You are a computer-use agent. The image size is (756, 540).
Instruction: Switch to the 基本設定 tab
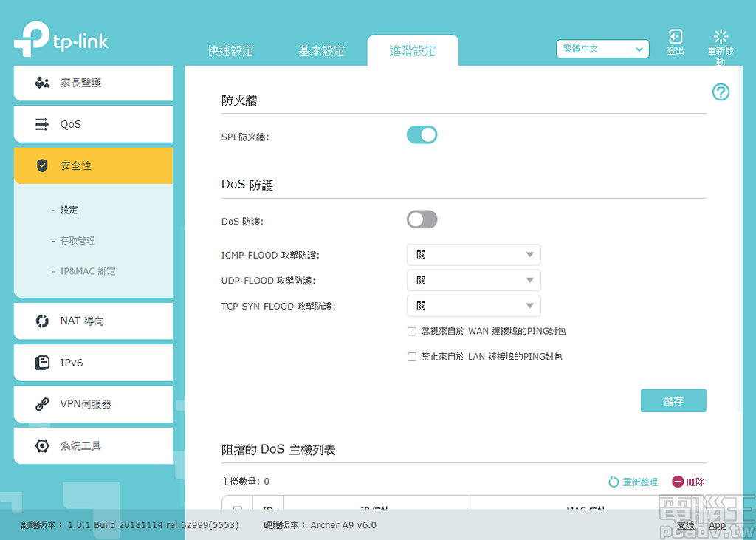(x=323, y=50)
